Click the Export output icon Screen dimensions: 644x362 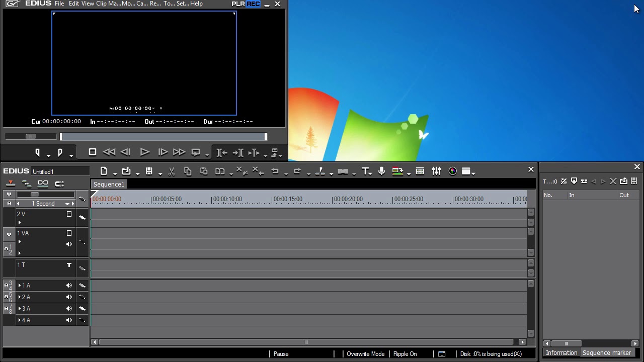tap(397, 171)
